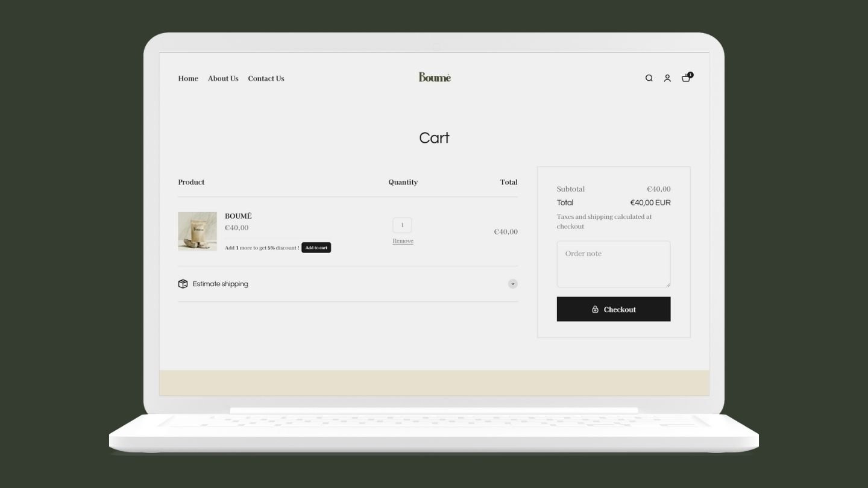Expand the Estimate shipping label
The height and width of the screenshot is (488, 868).
coord(220,284)
